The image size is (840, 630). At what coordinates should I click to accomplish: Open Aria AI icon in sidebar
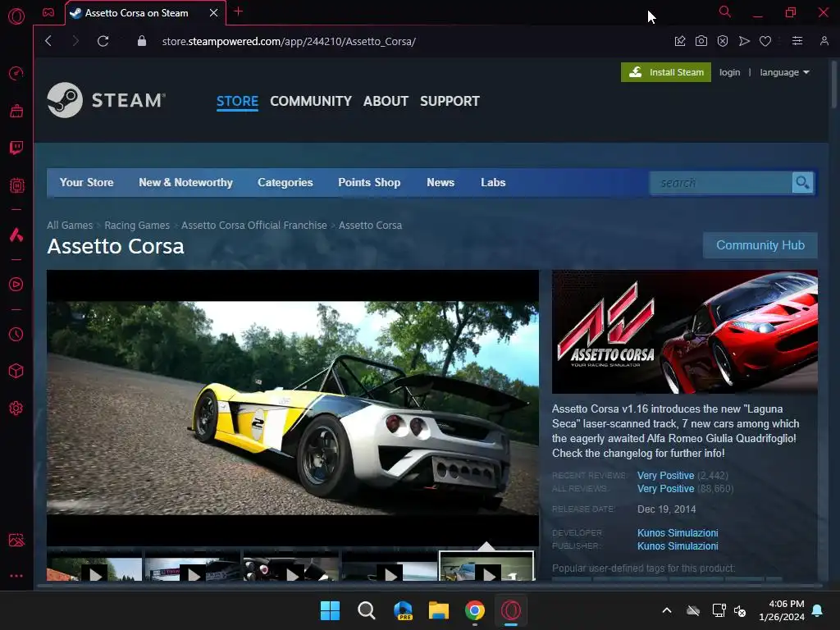coord(16,235)
